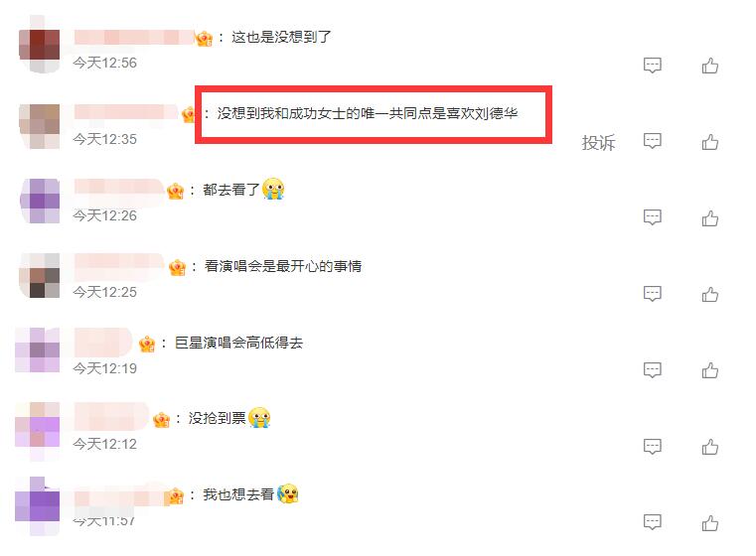Reply to the comment posted at 12:56
Image resolution: width=756 pixels, height=556 pixels.
(x=653, y=66)
